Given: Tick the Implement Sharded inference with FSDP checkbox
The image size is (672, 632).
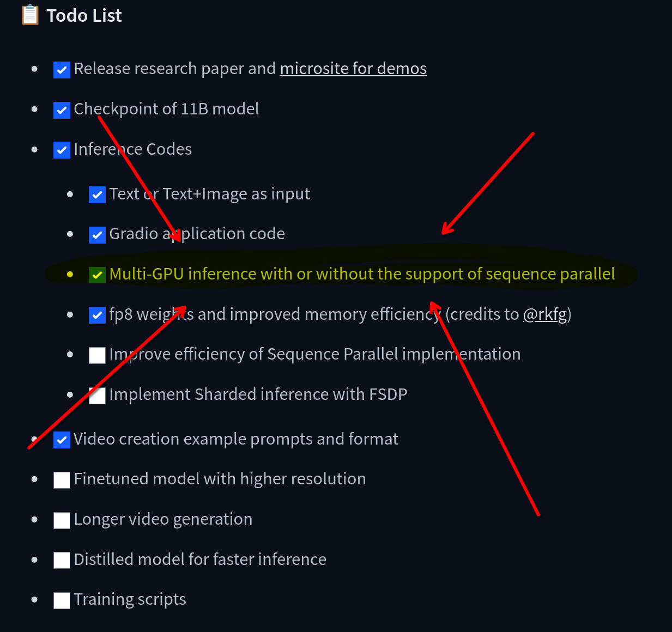Looking at the screenshot, I should pos(97,396).
